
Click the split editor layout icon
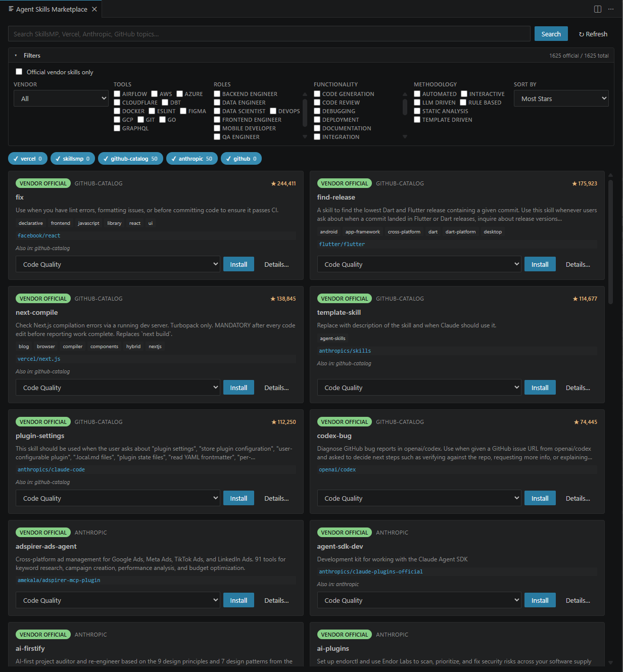598,9
